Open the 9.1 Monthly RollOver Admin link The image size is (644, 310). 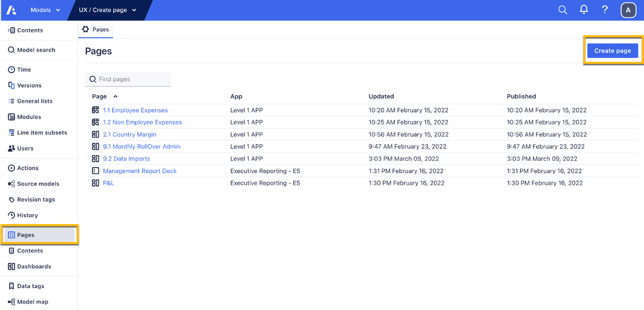click(x=141, y=147)
